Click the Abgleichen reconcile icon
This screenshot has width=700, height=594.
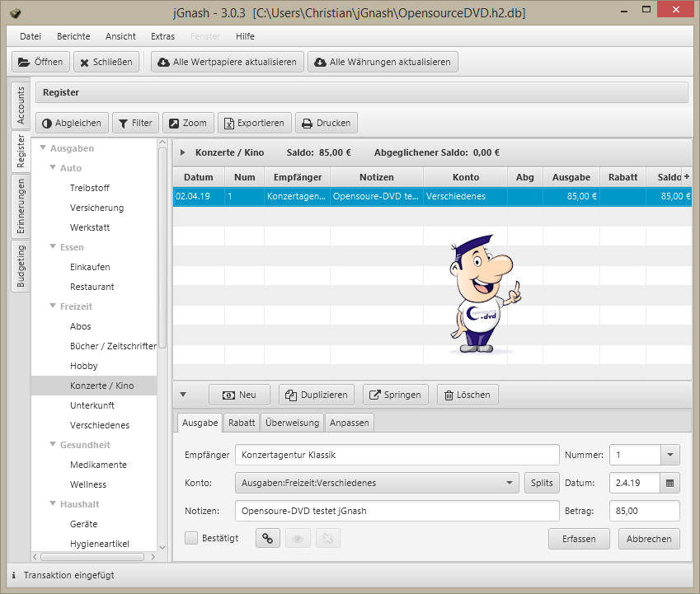pyautogui.click(x=46, y=123)
